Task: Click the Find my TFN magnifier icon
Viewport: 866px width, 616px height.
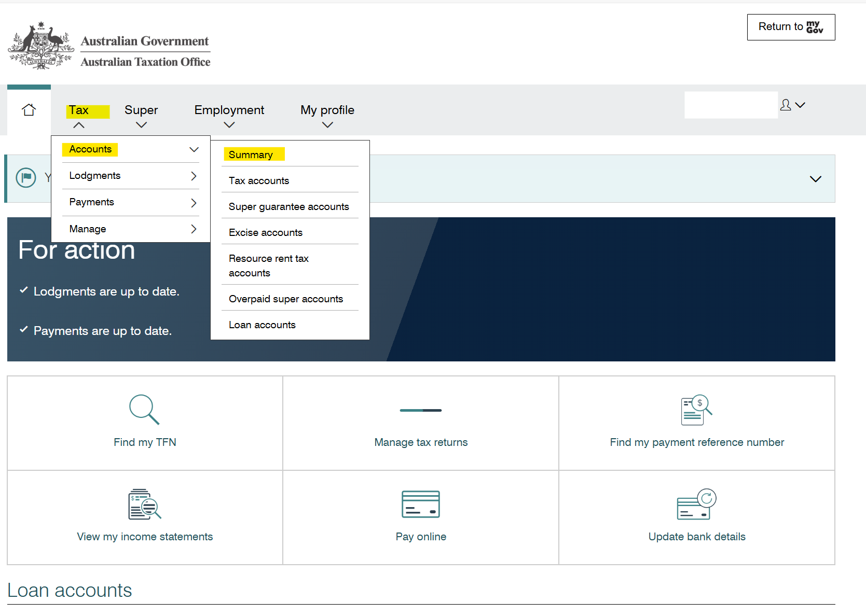Action: [x=144, y=410]
